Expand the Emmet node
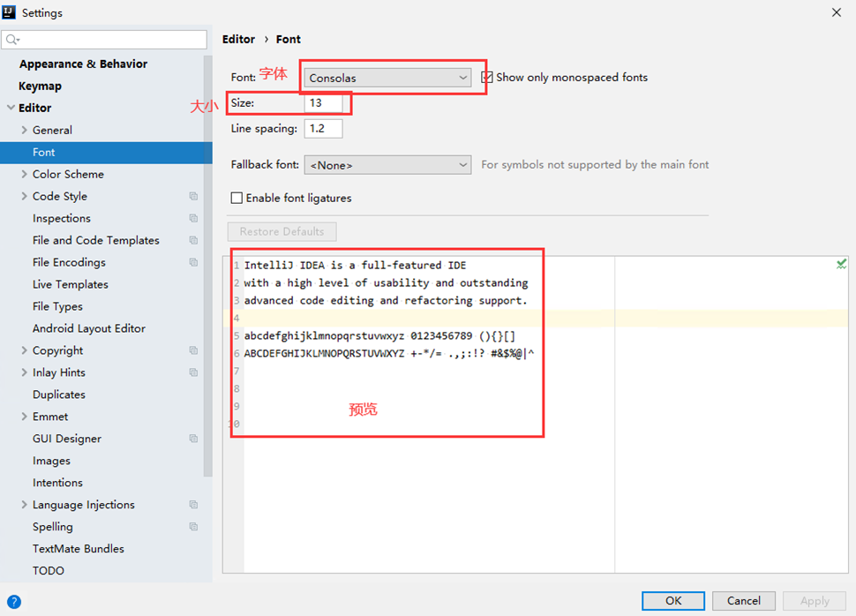 tap(24, 417)
